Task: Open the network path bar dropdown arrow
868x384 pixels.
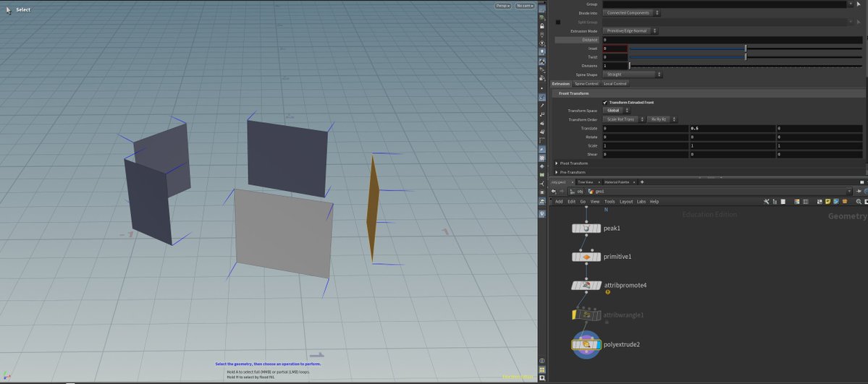Action: tap(851, 192)
